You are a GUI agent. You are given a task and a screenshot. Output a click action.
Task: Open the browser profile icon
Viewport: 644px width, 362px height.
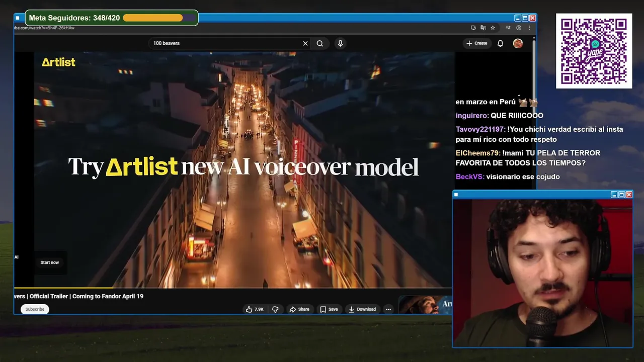519,28
